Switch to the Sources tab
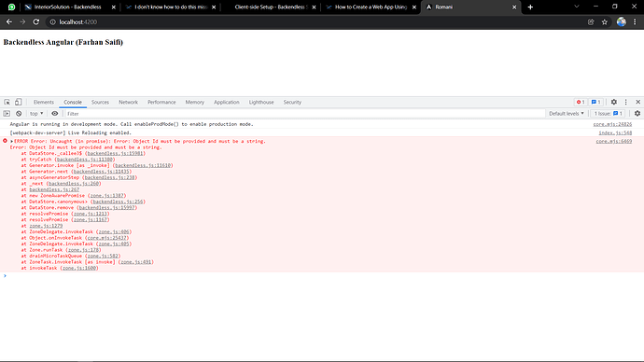 pyautogui.click(x=100, y=103)
